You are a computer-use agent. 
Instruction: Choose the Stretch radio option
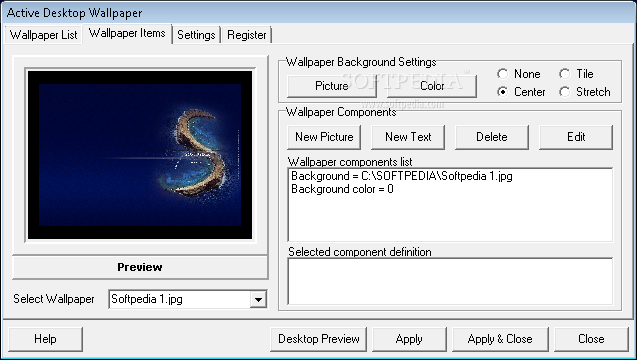coord(585,92)
